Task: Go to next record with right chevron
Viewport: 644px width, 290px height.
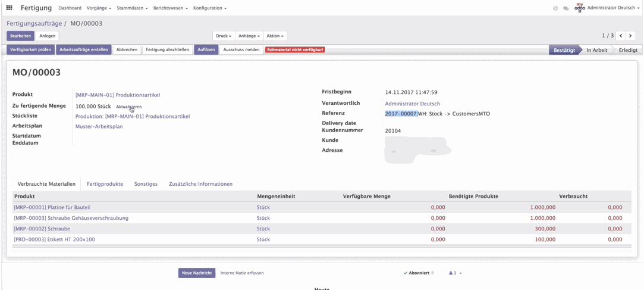Action: coord(630,36)
